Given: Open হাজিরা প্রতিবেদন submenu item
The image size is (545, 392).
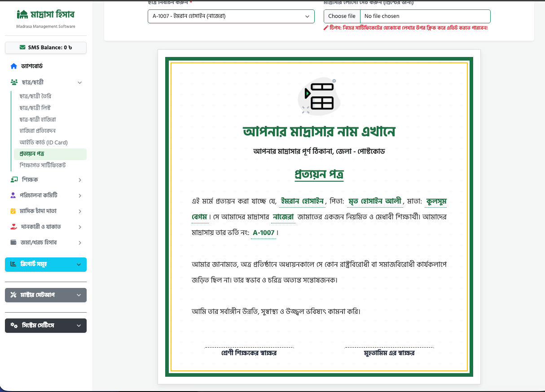Looking at the screenshot, I should click(x=37, y=131).
